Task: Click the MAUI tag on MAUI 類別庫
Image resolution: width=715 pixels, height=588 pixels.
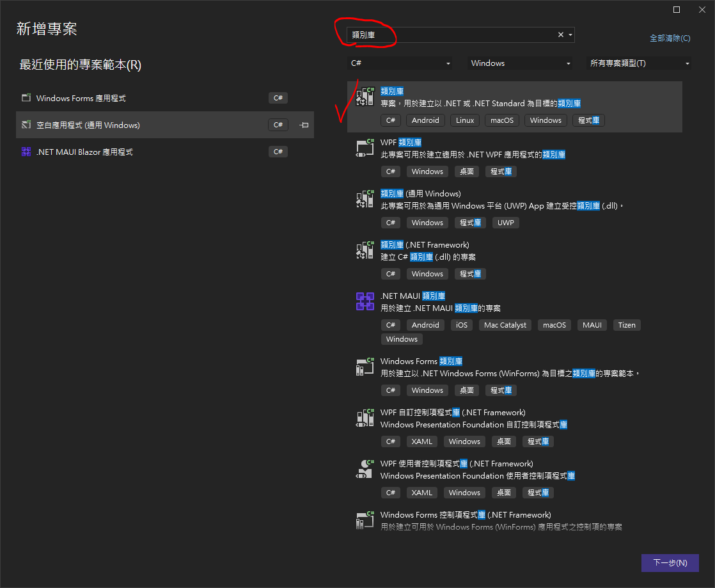Action: [592, 325]
